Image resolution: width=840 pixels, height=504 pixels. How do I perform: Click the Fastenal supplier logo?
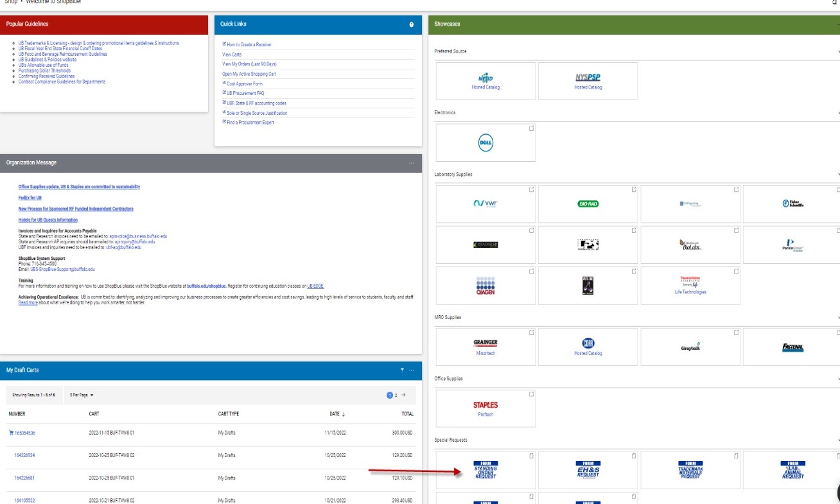792,347
